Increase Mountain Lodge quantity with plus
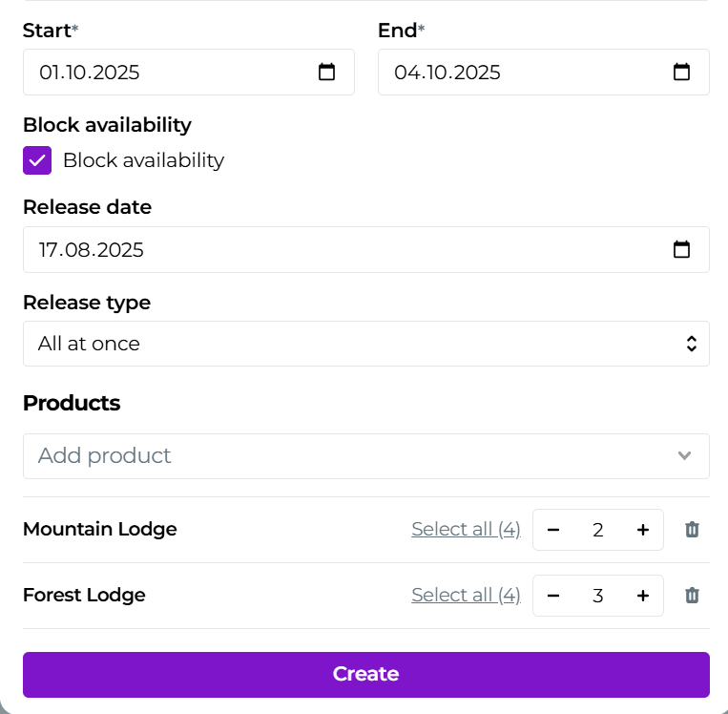 pyautogui.click(x=643, y=530)
